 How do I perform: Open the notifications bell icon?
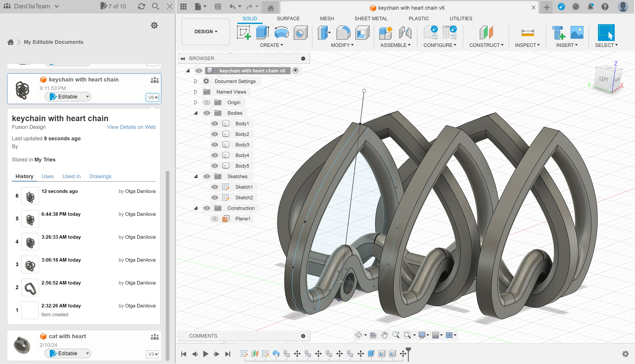(x=590, y=7)
